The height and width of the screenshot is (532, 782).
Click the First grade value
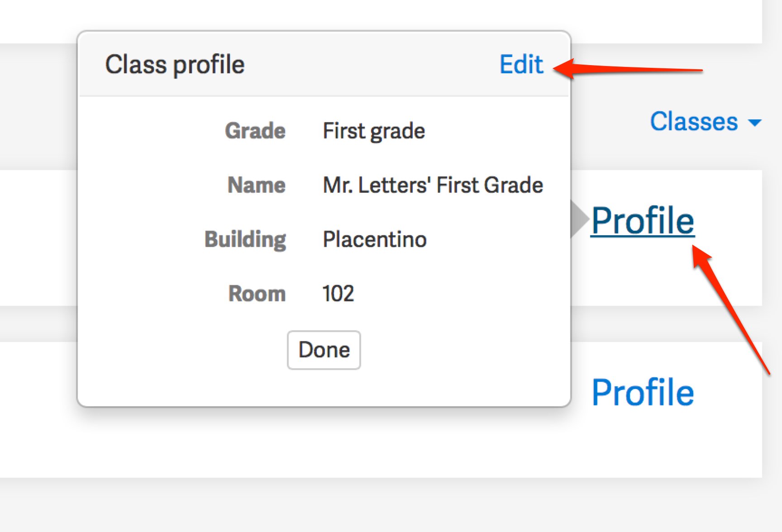(374, 131)
